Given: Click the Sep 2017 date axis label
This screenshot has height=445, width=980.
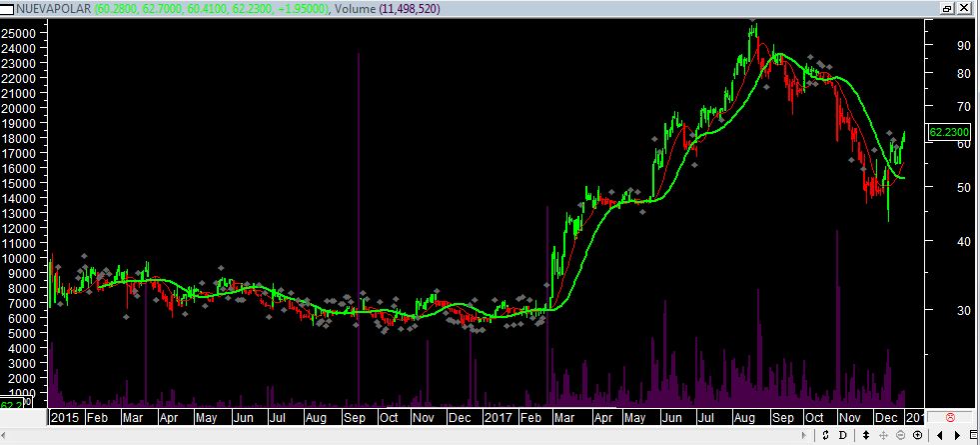Looking at the screenshot, I should tap(782, 417).
